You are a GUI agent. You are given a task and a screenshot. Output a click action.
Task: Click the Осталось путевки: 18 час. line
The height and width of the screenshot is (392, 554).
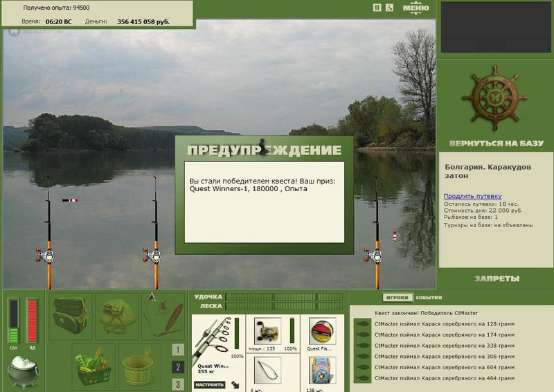tap(481, 204)
